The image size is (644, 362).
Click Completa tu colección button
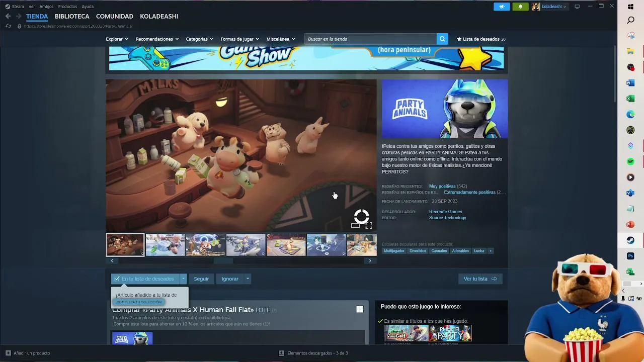(x=138, y=302)
